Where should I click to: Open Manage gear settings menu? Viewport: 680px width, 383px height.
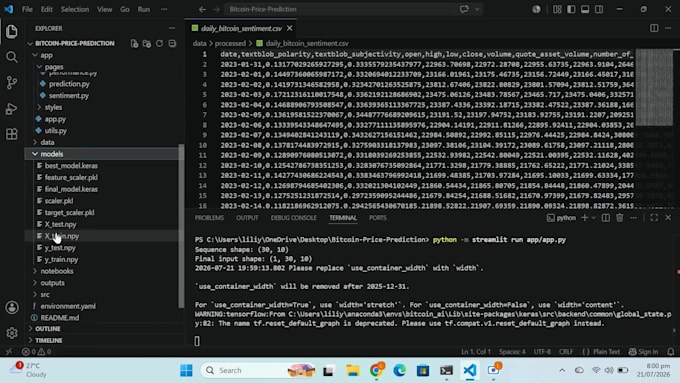pos(12,333)
